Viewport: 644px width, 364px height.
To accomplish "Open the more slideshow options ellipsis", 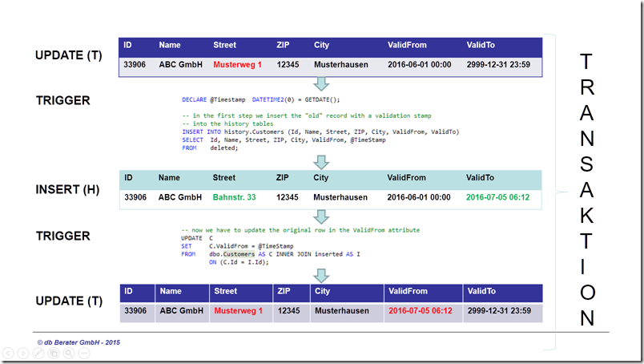I will tap(84, 353).
